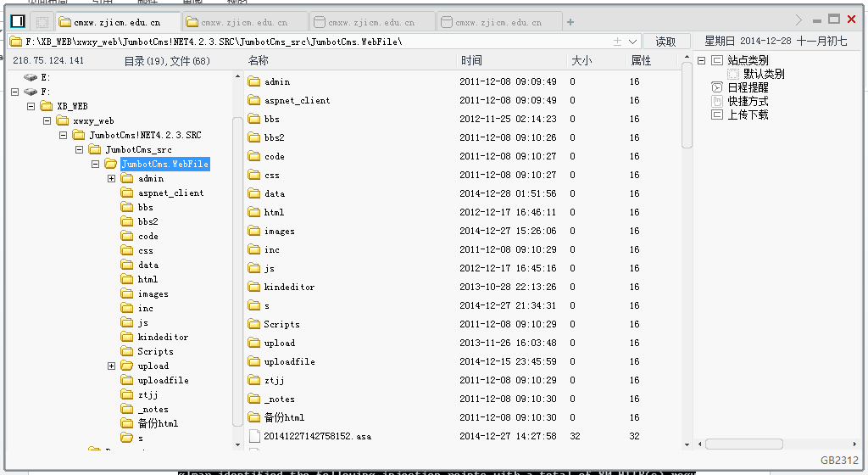Collapse the JumbotCms.WebFile tree node
This screenshot has height=475, width=868.
(95, 164)
